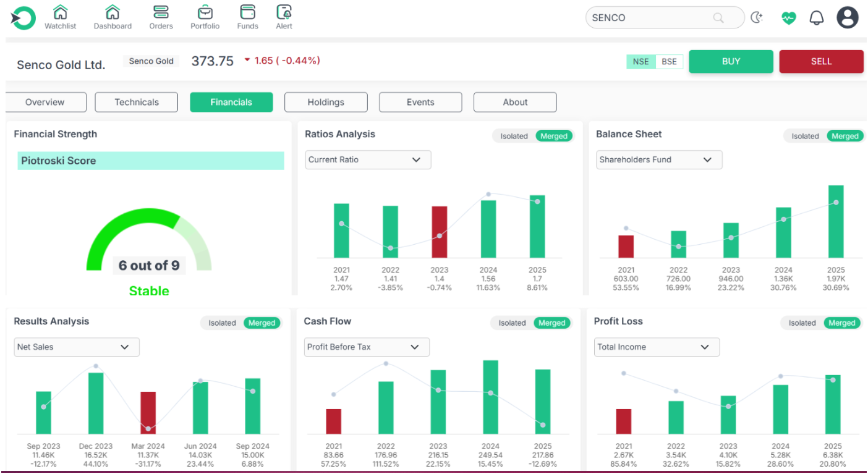Open the notifications bell icon
Image resolution: width=868 pixels, height=474 pixels.
[x=817, y=18]
